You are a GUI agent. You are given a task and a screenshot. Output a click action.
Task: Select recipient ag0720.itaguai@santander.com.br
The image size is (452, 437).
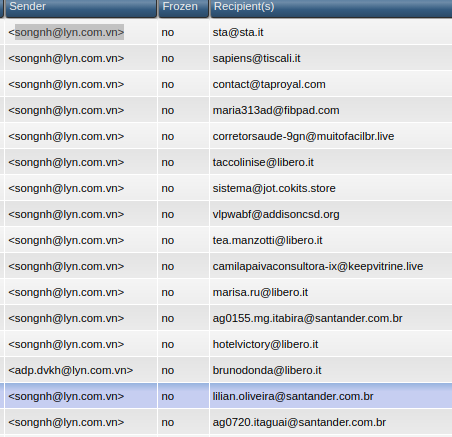click(x=299, y=422)
